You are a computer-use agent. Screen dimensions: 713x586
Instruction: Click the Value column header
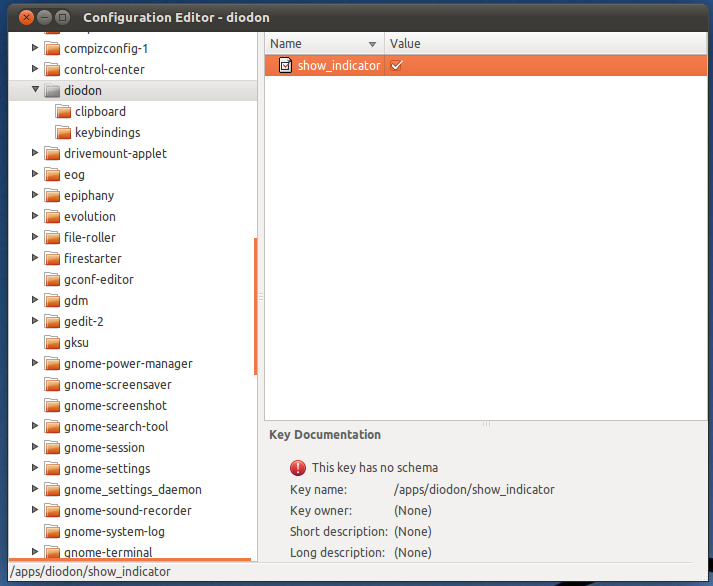[x=546, y=44]
